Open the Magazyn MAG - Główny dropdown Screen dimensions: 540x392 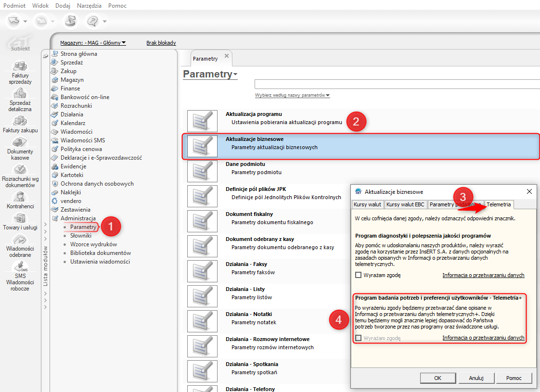(93, 43)
